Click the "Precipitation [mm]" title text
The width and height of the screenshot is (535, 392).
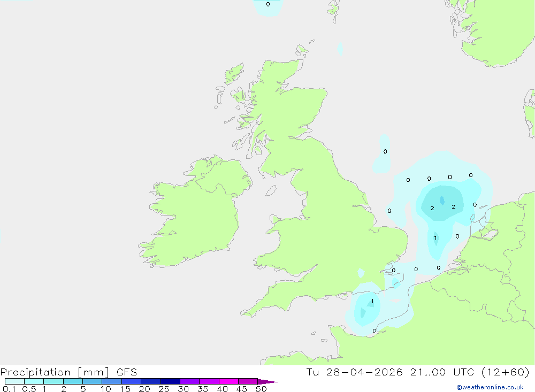55,372
